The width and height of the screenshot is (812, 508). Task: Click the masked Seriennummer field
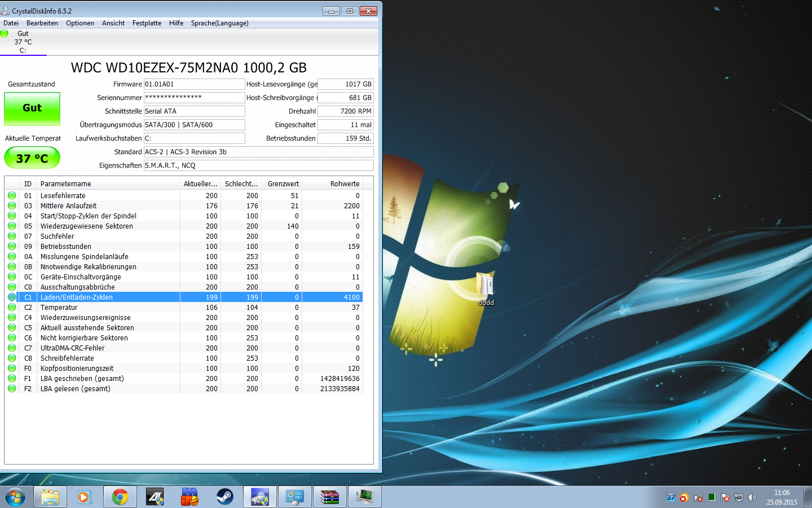pos(195,98)
